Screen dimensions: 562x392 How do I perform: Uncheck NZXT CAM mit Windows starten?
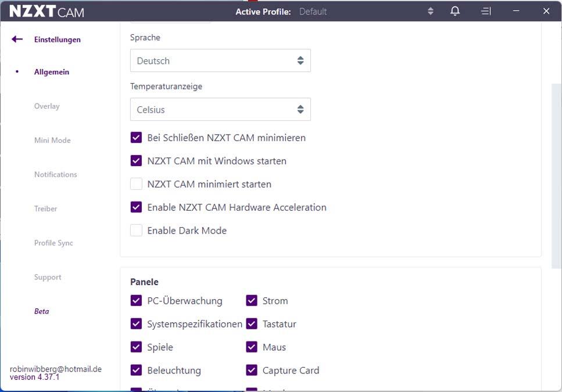point(136,161)
